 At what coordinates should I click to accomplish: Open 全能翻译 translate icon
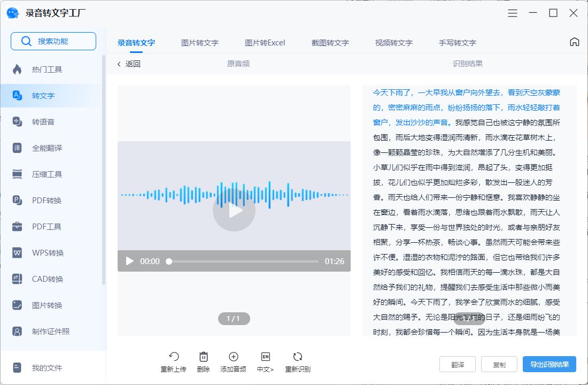pos(17,148)
